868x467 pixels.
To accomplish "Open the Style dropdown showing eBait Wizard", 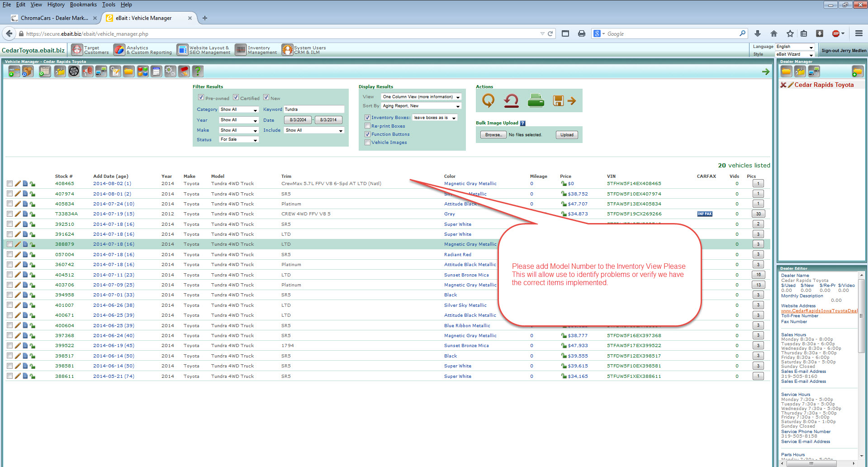I will point(795,54).
